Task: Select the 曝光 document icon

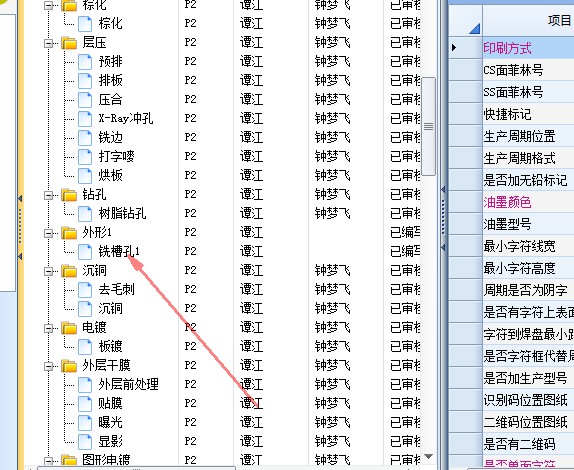Action: tap(85, 423)
